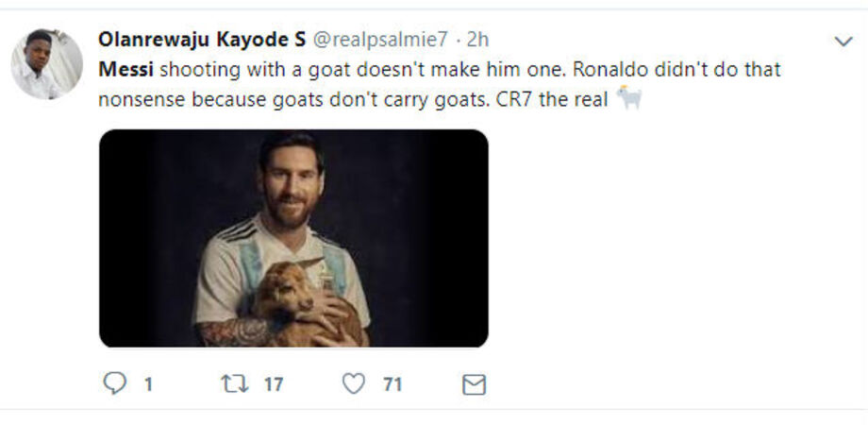Like the tweet with the heart icon
Image resolution: width=868 pixels, height=425 pixels.
pos(353,384)
